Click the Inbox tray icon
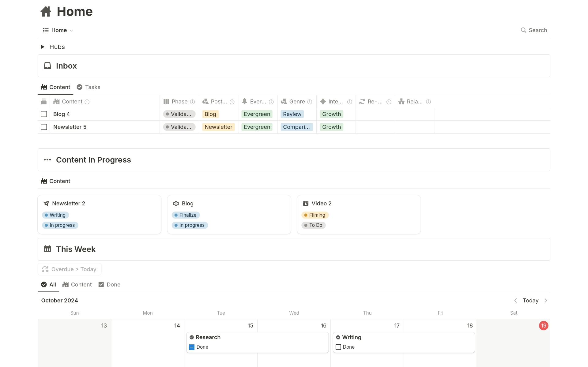Viewport: 588px width, 367px height. [x=47, y=66]
